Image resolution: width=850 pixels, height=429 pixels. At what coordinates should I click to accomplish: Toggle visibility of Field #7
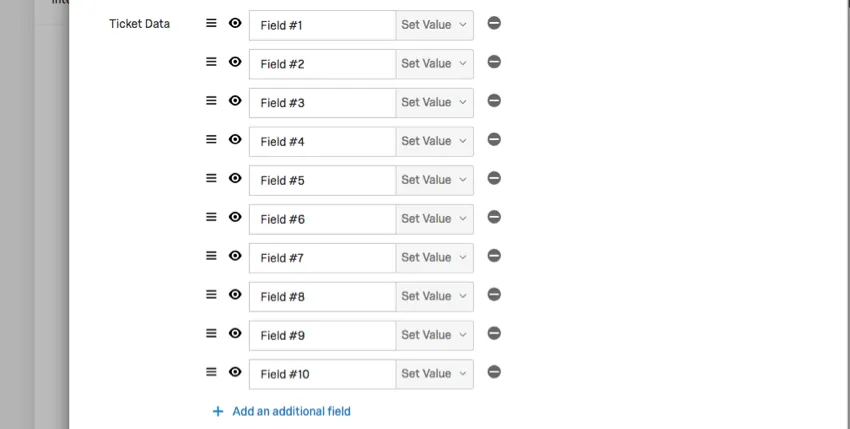(235, 256)
